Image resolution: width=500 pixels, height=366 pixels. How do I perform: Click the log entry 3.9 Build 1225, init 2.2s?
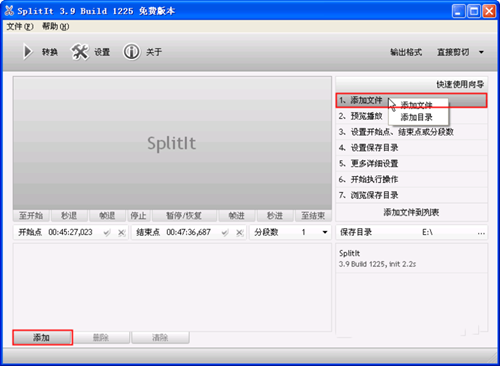click(377, 264)
